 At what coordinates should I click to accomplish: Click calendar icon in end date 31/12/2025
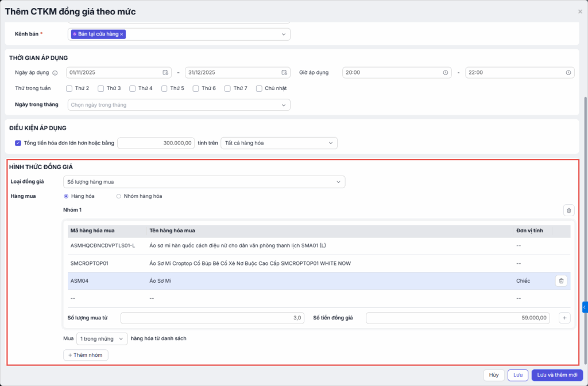pyautogui.click(x=284, y=73)
